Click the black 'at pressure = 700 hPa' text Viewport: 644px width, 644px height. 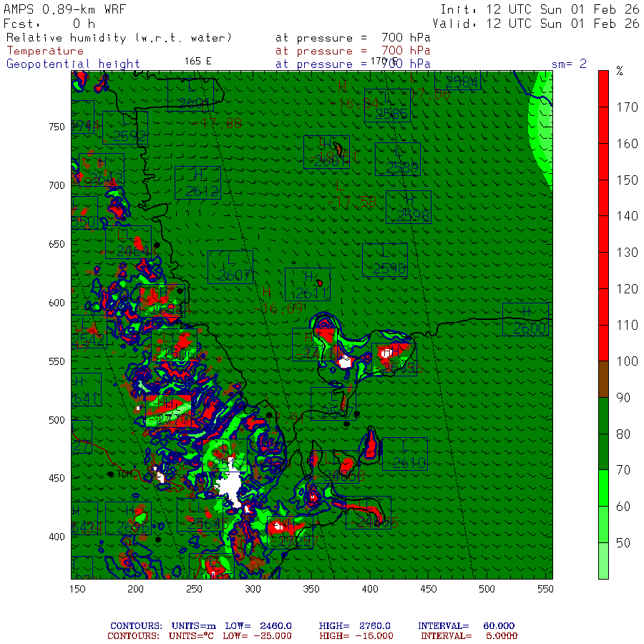[x=353, y=38]
